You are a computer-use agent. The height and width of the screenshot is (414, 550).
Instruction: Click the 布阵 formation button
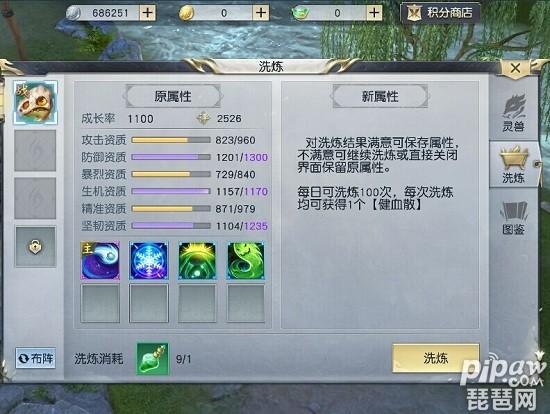click(35, 358)
